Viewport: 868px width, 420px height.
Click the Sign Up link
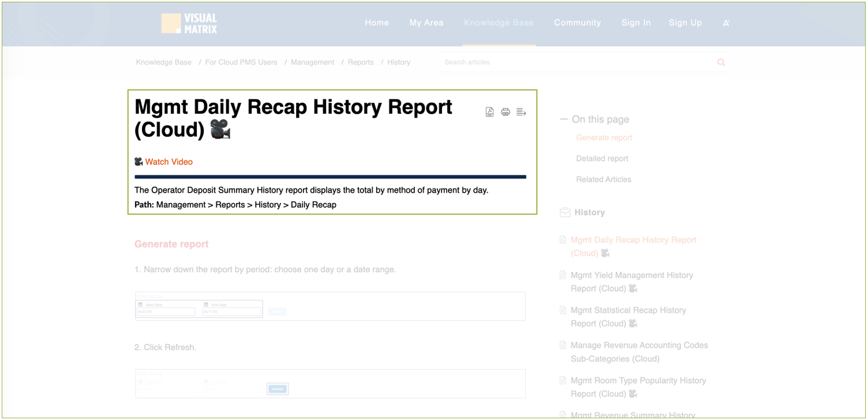click(685, 23)
